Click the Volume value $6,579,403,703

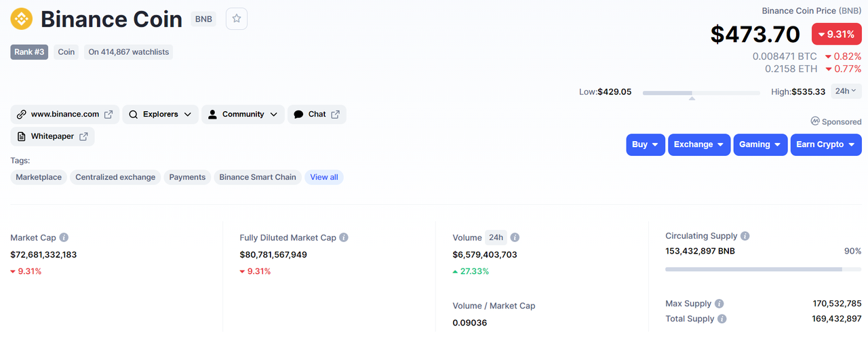485,255
